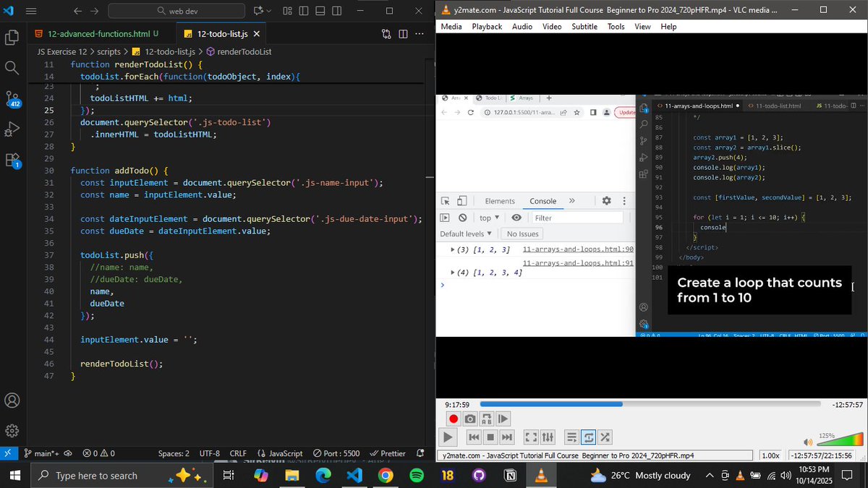Open the Copilot chat icon in title bar
The width and height of the screenshot is (868, 488).
(x=259, y=11)
